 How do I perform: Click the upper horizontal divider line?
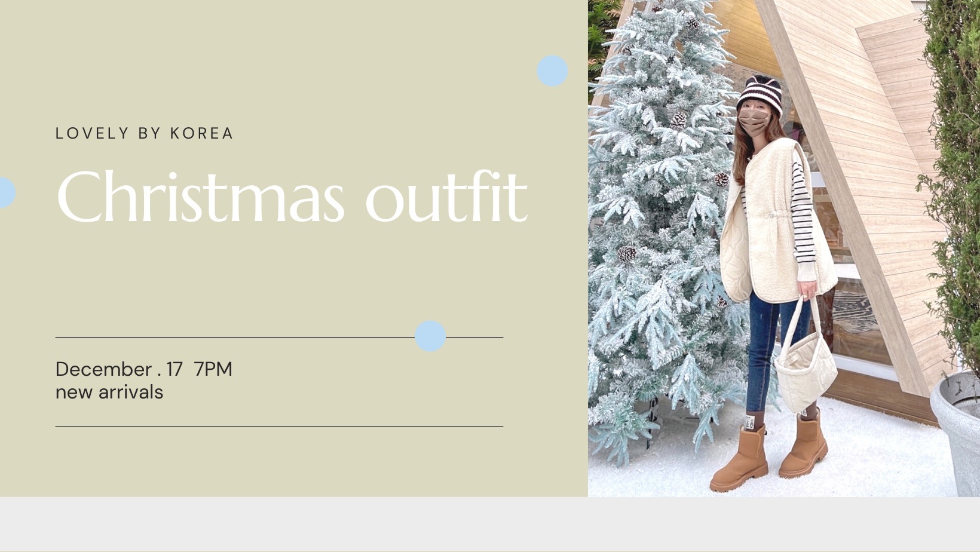point(279,337)
